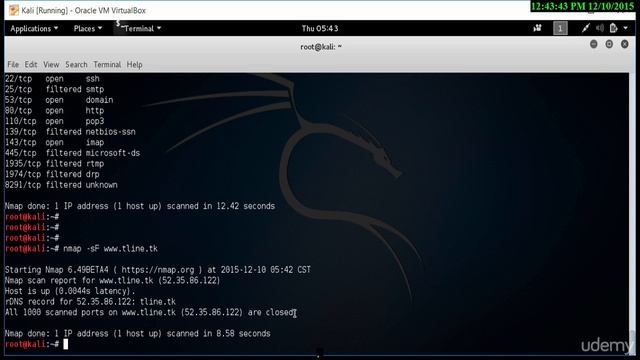640x360 pixels.
Task: Click the 'nmap -sF www.tline.tk' command
Action: point(110,249)
